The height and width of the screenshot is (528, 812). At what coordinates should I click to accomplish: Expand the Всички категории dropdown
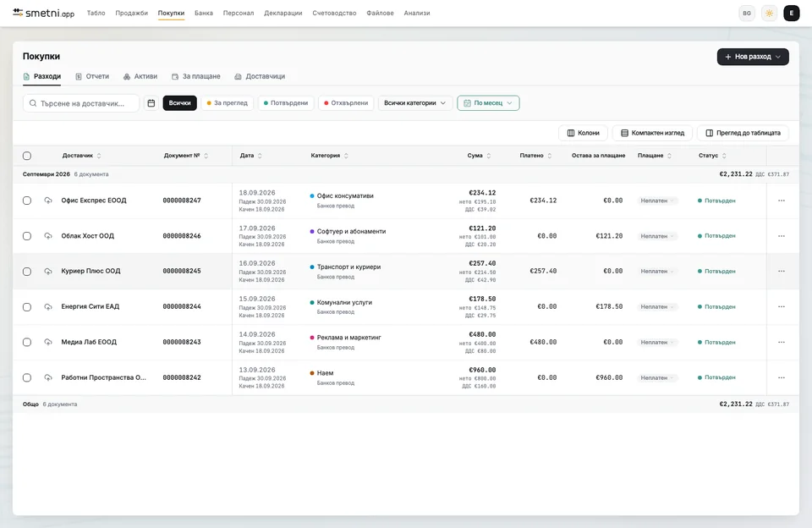[415, 103]
